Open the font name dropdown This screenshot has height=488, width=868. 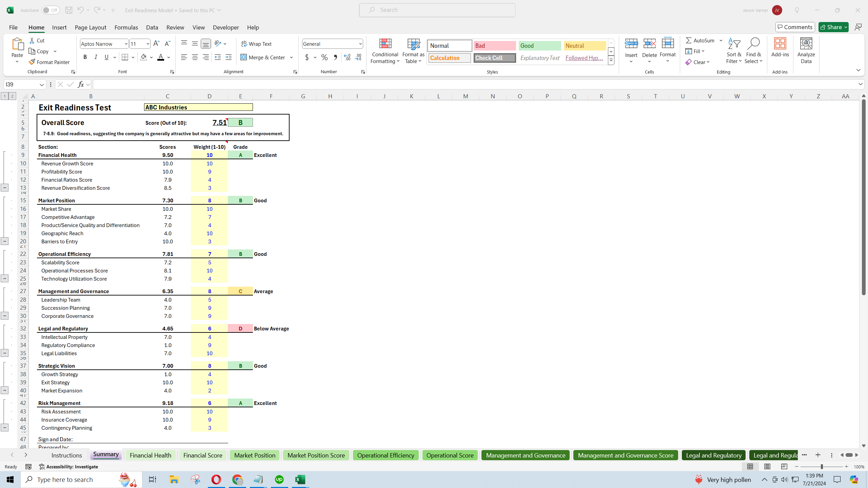pyautogui.click(x=126, y=44)
